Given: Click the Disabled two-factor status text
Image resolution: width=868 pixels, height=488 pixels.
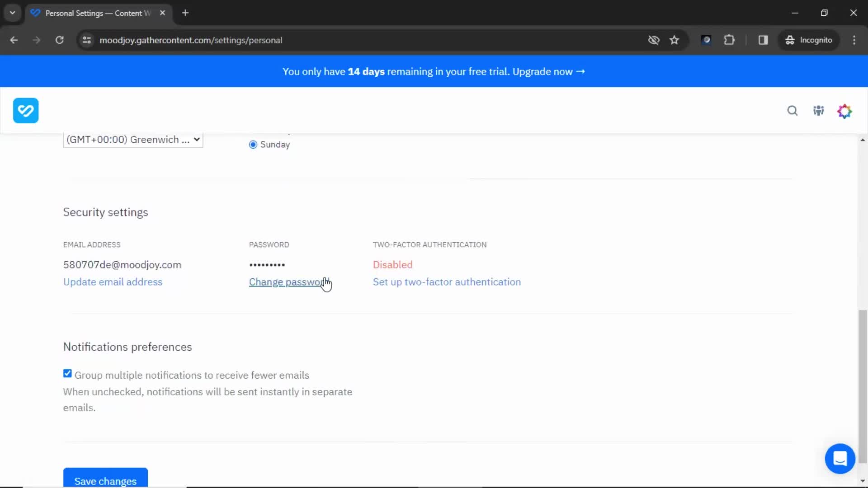Looking at the screenshot, I should [x=392, y=265].
